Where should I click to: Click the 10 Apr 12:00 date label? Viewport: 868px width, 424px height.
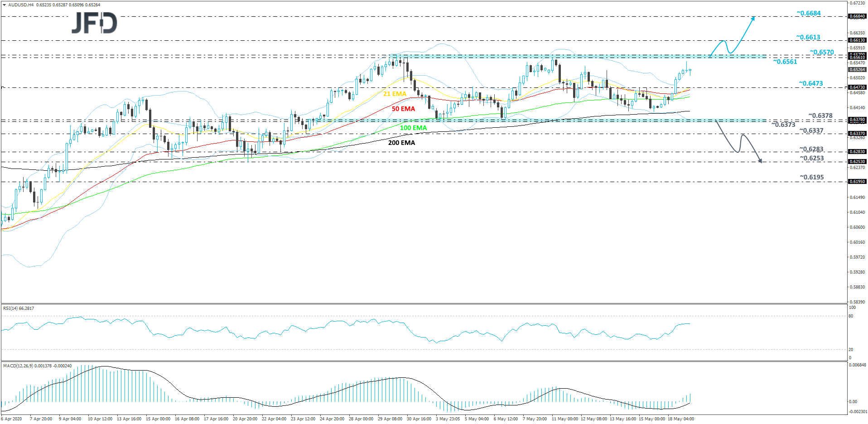point(100,419)
